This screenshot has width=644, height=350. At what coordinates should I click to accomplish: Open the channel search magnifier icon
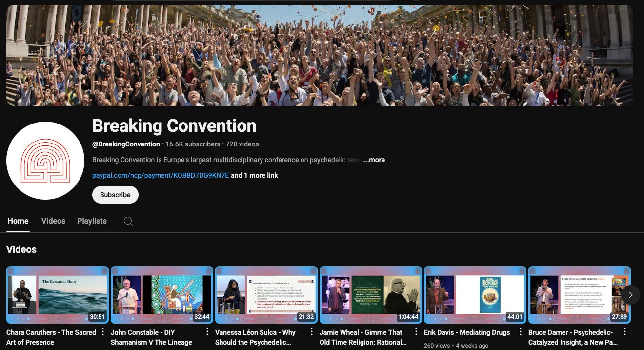pos(128,221)
